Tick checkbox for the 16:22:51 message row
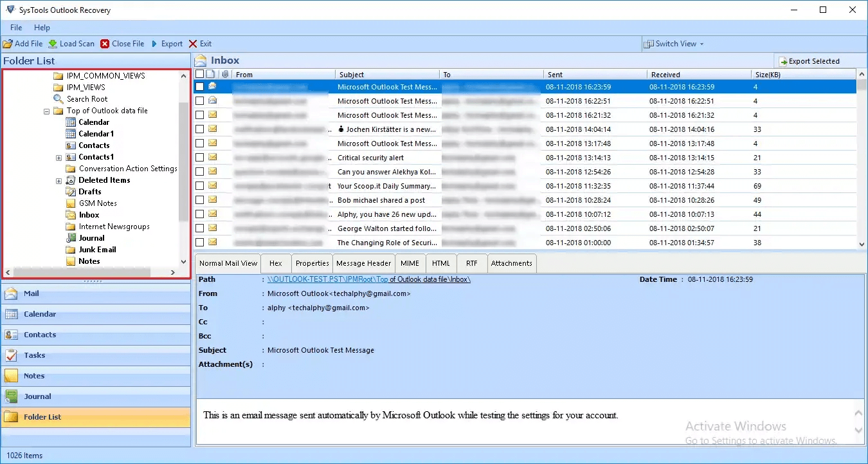This screenshot has width=868, height=464. pyautogui.click(x=199, y=100)
